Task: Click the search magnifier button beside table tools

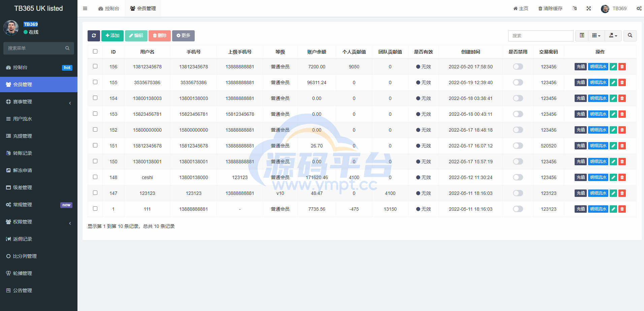Action: point(630,36)
